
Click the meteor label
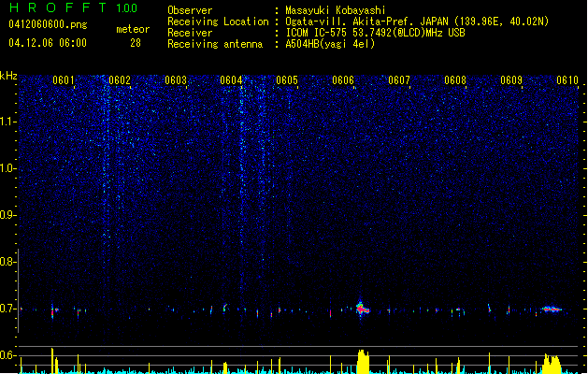pos(133,29)
